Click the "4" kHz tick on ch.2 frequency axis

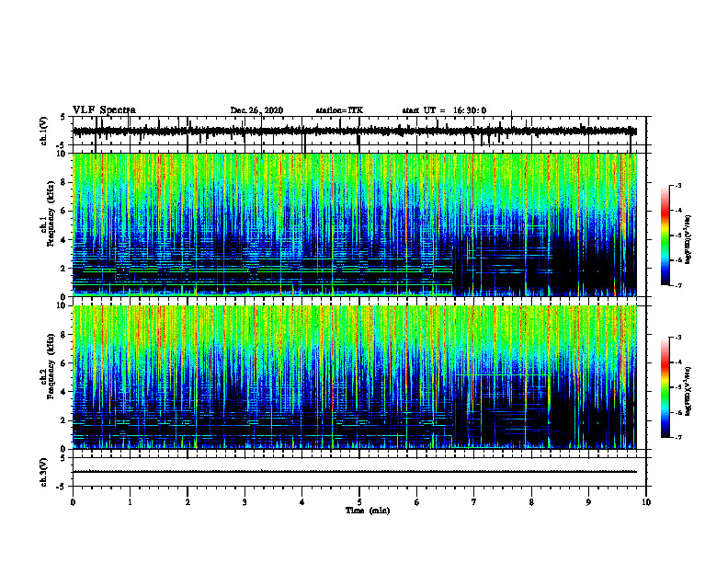coord(63,392)
